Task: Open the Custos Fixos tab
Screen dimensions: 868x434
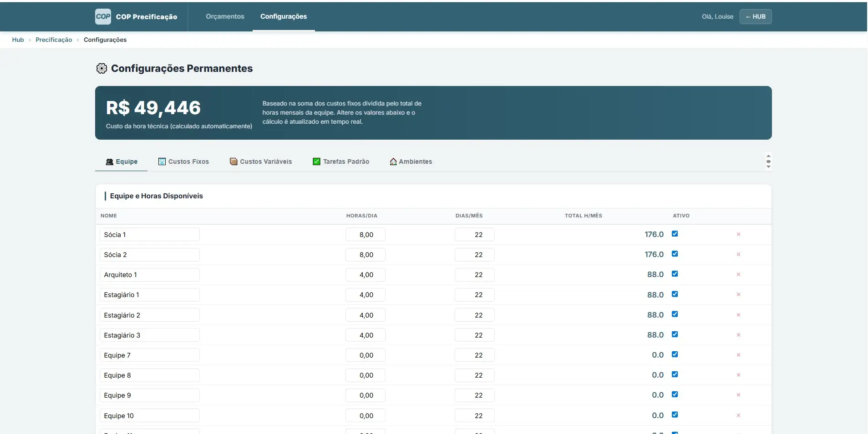Action: pos(183,161)
